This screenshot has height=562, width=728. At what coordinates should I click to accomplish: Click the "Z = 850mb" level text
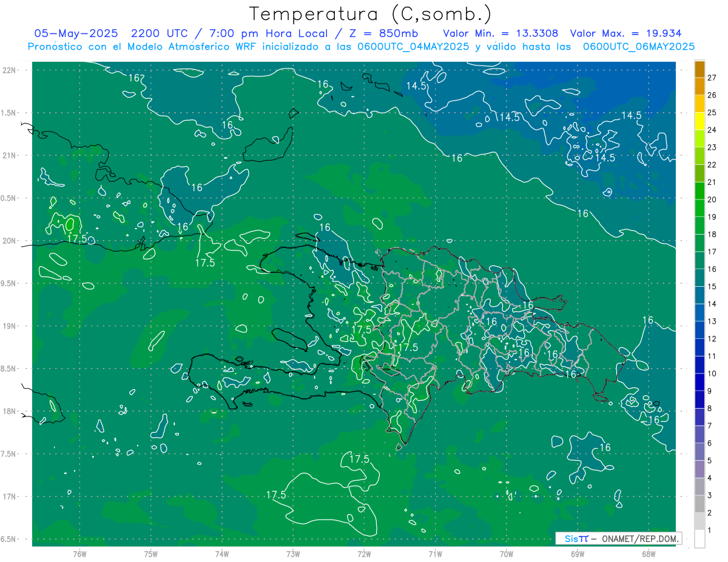coord(384,33)
